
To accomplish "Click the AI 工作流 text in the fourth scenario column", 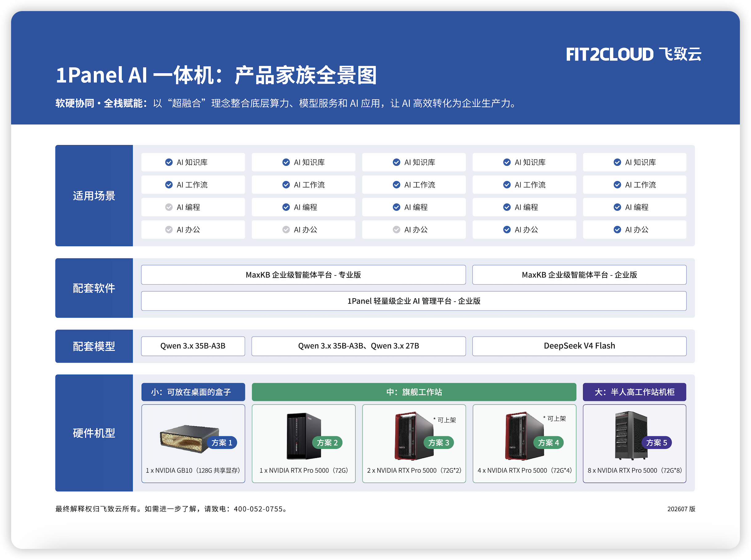I will pos(530,185).
